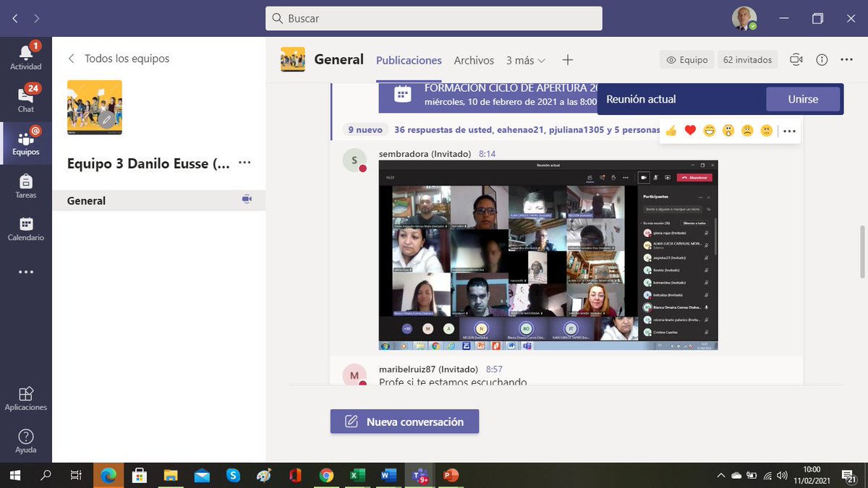Open Google Chrome from the taskbar

click(326, 475)
